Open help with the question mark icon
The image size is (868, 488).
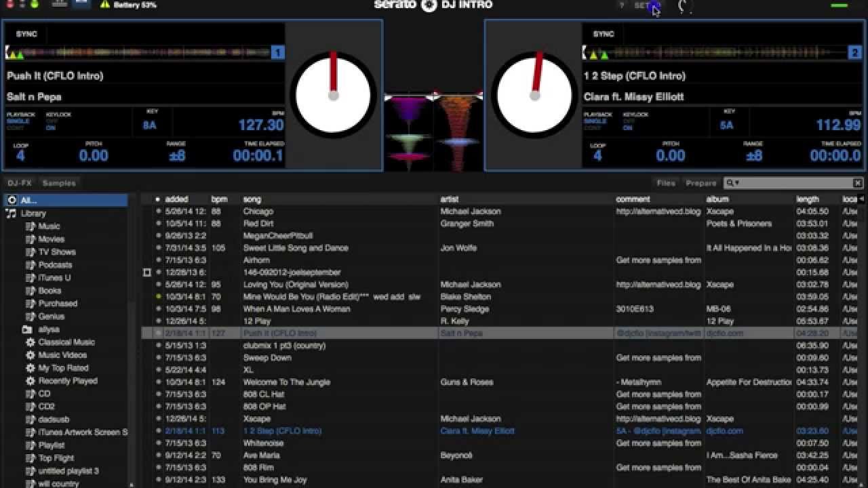[x=621, y=5]
